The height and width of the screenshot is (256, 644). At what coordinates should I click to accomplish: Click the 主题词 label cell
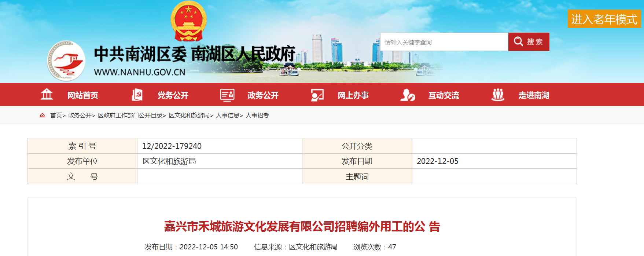357,176
